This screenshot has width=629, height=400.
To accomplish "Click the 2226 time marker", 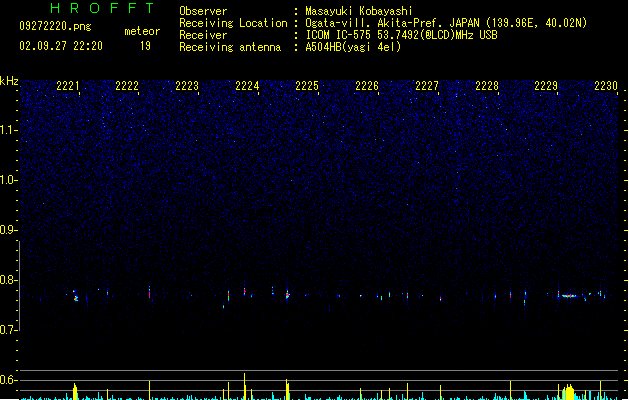I will tap(367, 86).
